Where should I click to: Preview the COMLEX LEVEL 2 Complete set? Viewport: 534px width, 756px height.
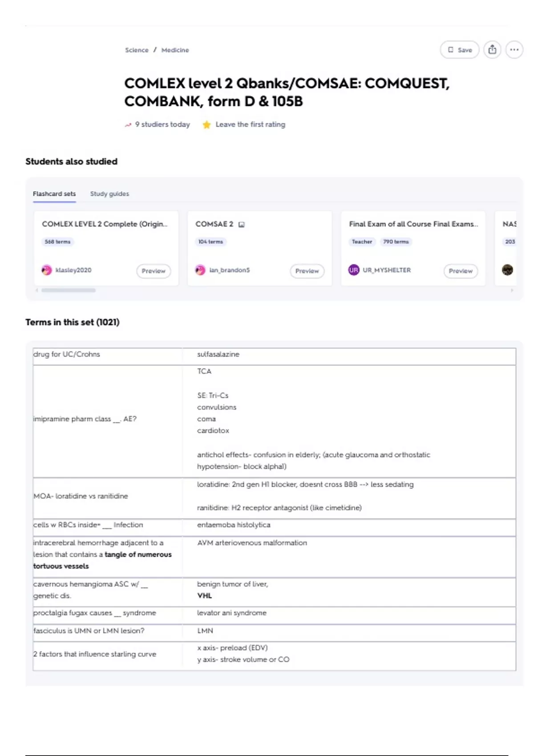(x=154, y=271)
